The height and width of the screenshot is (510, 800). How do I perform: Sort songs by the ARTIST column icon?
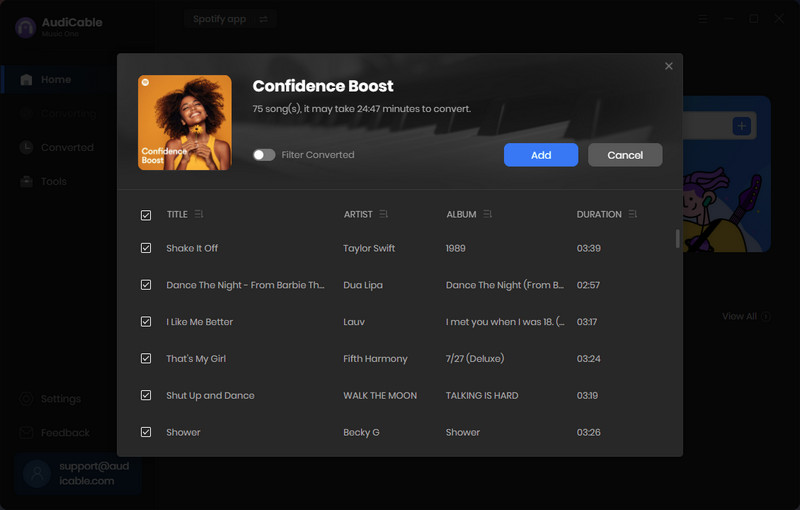tap(384, 214)
